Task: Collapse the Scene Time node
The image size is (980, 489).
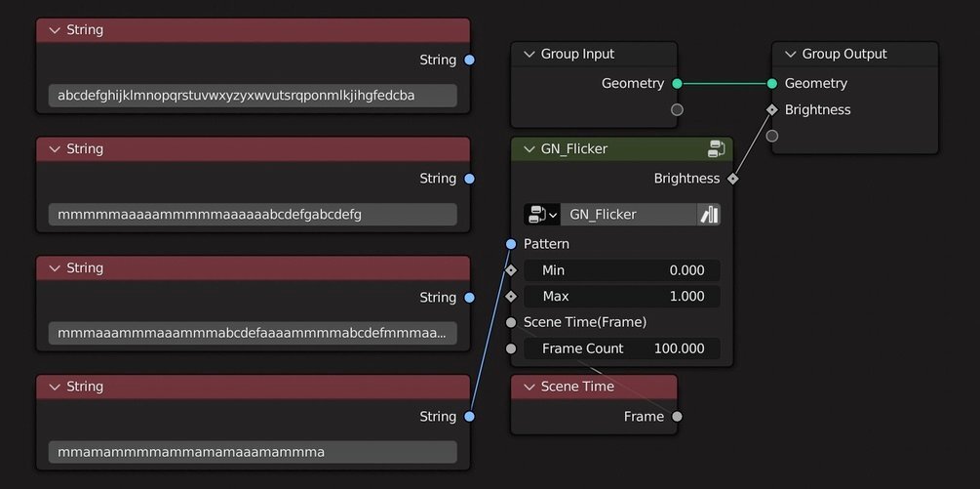Action: (529, 387)
